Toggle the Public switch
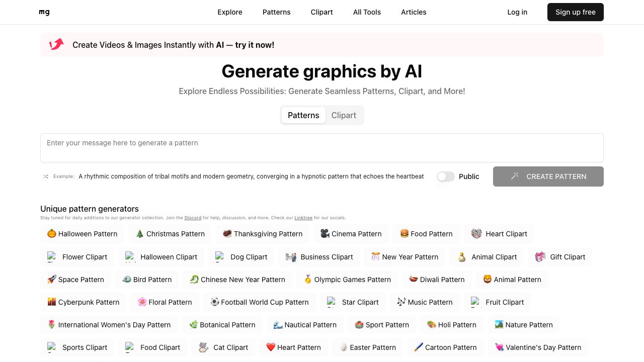The height and width of the screenshot is (362, 644). coord(445,176)
